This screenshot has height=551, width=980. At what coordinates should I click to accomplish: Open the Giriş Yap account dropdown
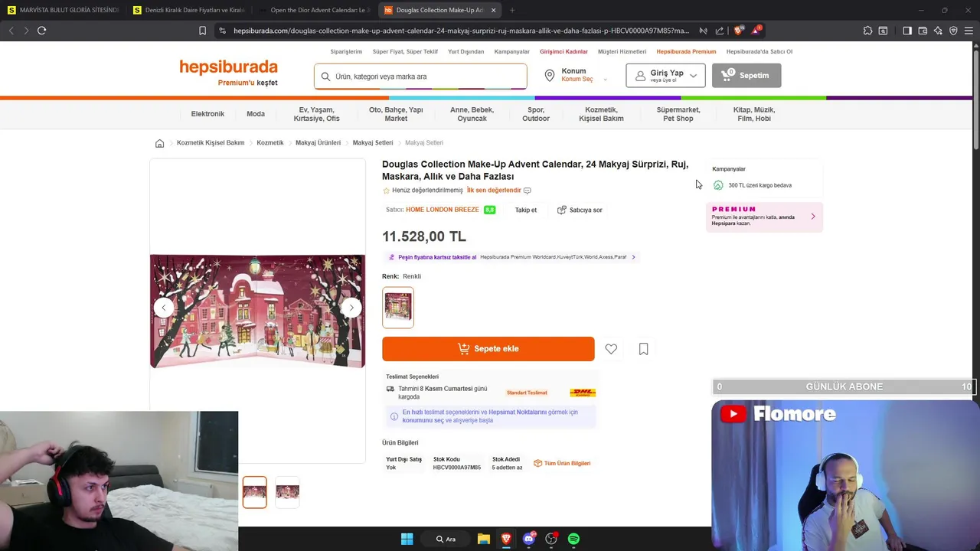pos(665,75)
